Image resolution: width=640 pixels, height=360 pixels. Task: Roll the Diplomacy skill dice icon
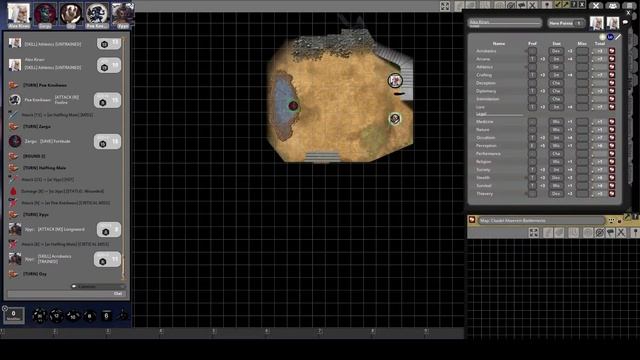[x=611, y=91]
